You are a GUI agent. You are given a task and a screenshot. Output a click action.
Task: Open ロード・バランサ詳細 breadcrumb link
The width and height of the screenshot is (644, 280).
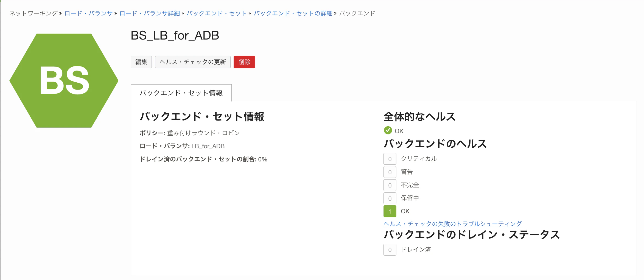coord(150,13)
